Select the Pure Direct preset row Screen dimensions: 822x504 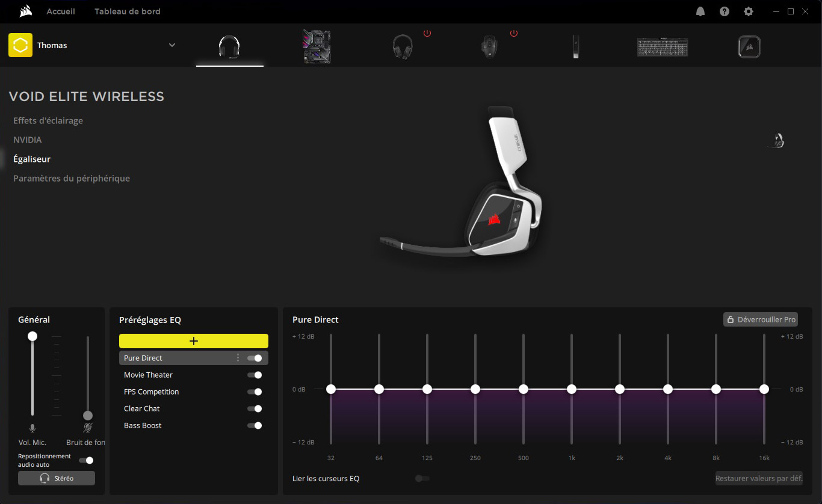pos(194,358)
